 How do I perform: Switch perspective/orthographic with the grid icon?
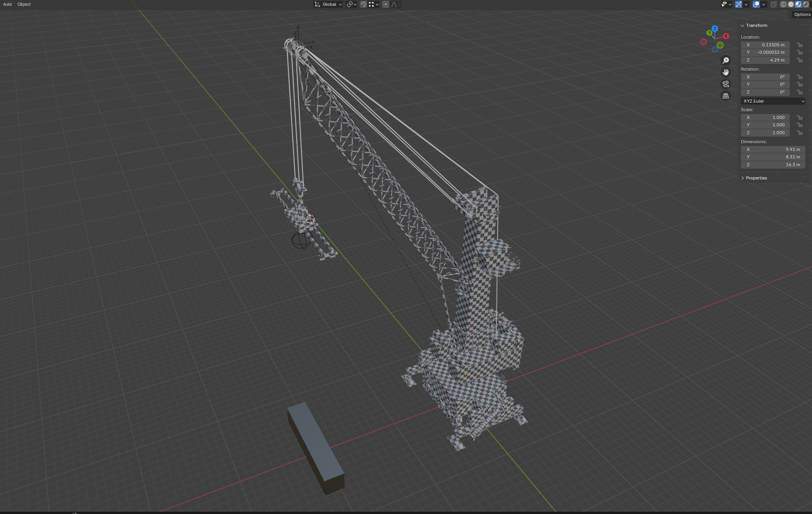coord(726,96)
